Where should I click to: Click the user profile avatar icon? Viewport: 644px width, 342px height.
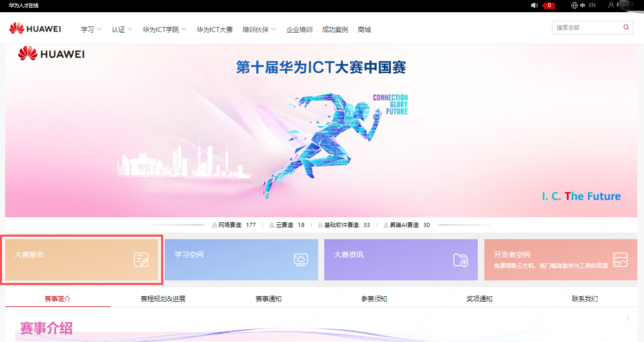tap(611, 5)
